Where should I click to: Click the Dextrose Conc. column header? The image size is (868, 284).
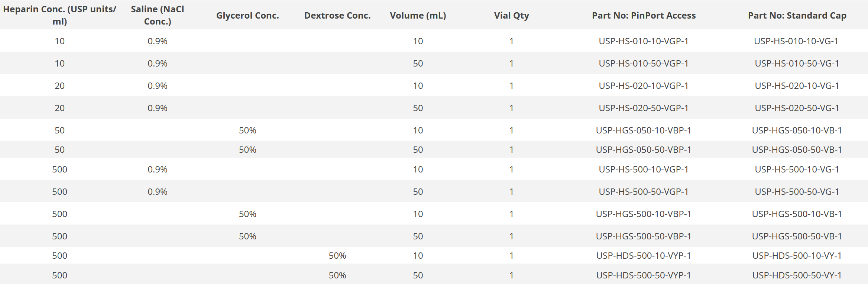(337, 16)
